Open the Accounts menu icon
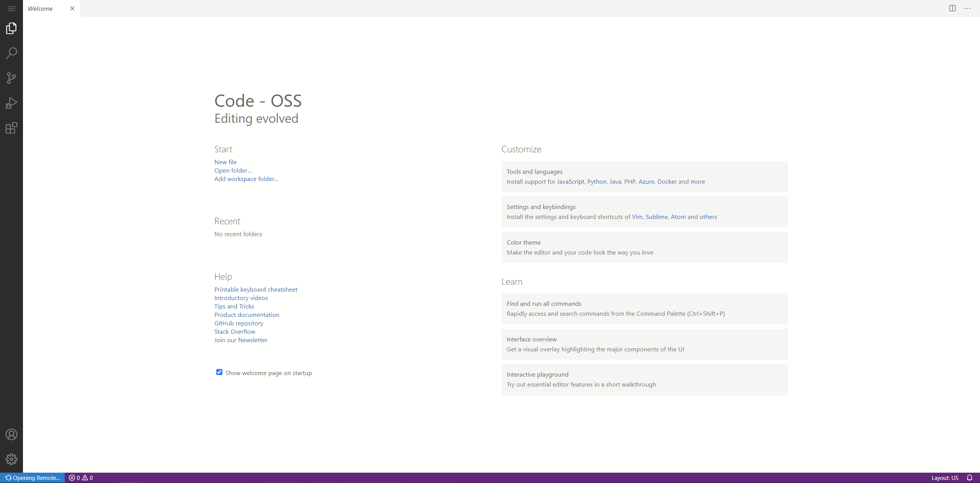980x483 pixels. point(11,434)
